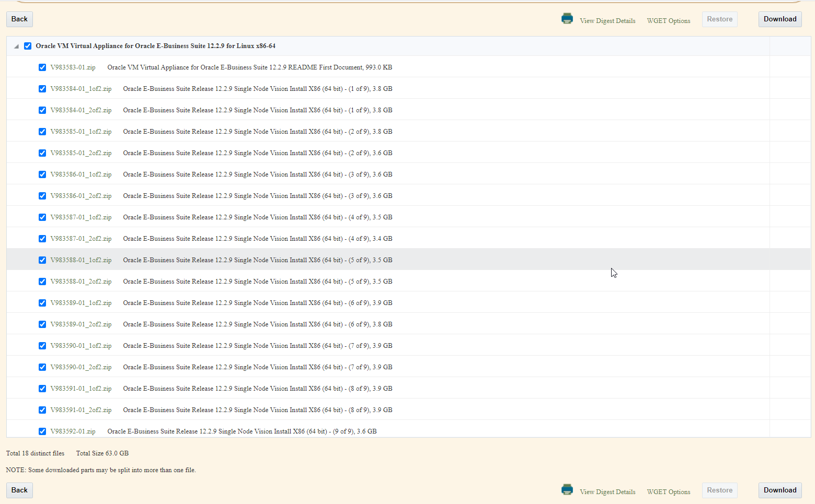Viewport: 815px width, 504px height.
Task: Open V983589-01_1of2.zip link
Action: [81, 303]
